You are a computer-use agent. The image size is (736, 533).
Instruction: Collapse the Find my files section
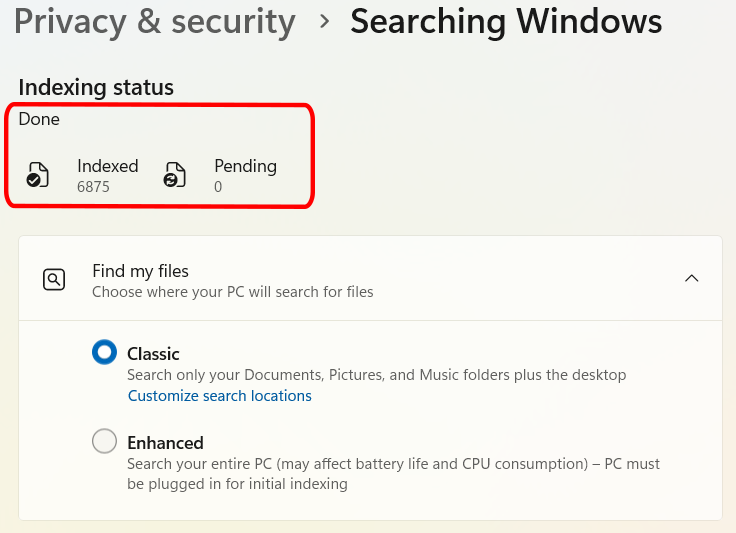[691, 279]
